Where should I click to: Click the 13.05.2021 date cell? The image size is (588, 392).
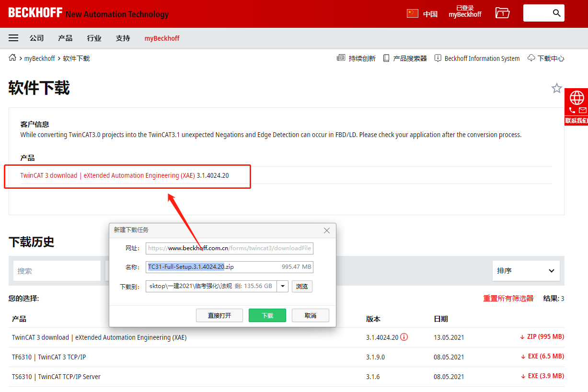pos(449,337)
